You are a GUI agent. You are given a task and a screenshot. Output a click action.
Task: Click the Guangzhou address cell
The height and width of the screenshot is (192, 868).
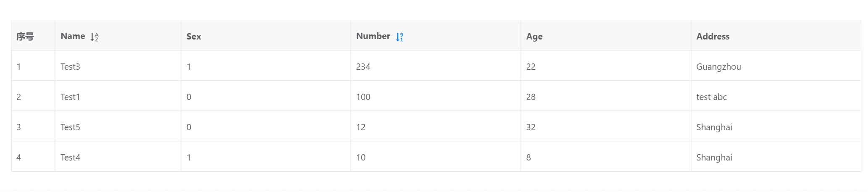click(x=718, y=67)
